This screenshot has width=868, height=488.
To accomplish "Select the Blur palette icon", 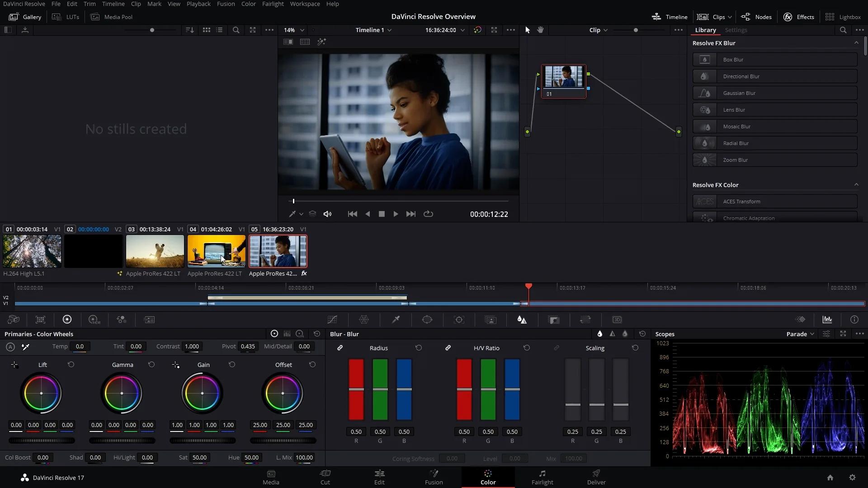I will tap(522, 320).
